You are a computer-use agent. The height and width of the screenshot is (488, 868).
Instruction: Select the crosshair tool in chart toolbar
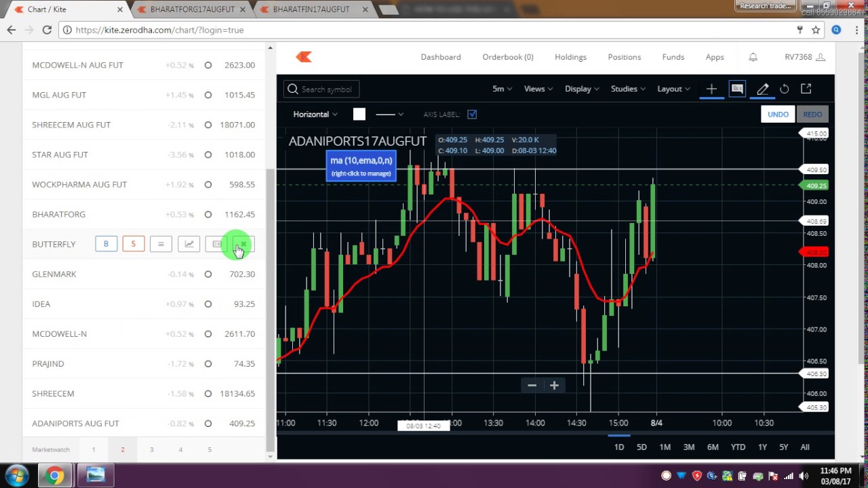coord(711,89)
